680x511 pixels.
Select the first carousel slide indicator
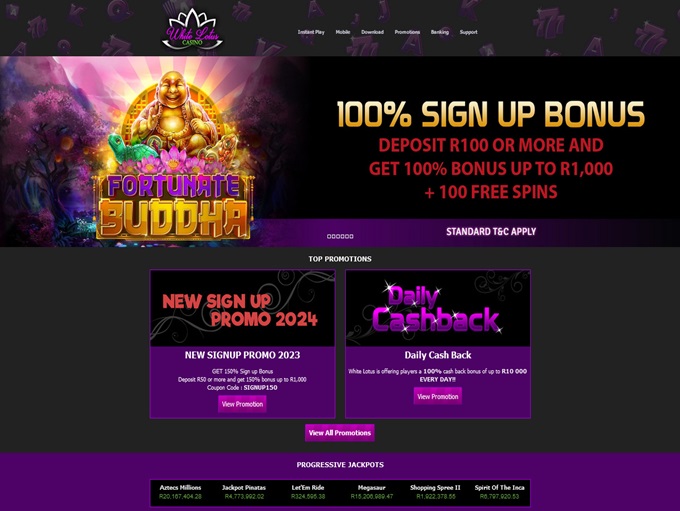pyautogui.click(x=329, y=236)
